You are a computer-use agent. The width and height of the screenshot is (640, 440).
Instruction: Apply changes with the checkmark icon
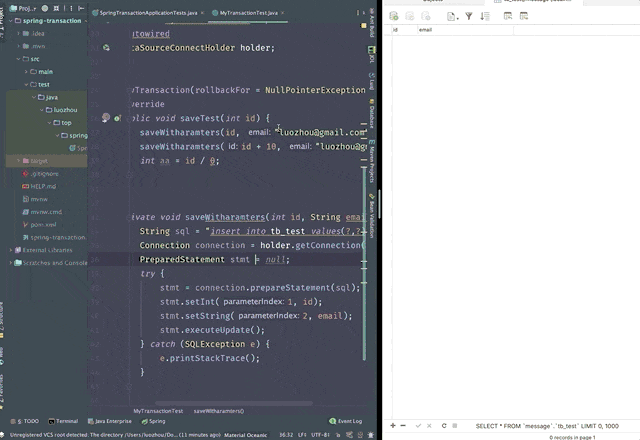418,425
